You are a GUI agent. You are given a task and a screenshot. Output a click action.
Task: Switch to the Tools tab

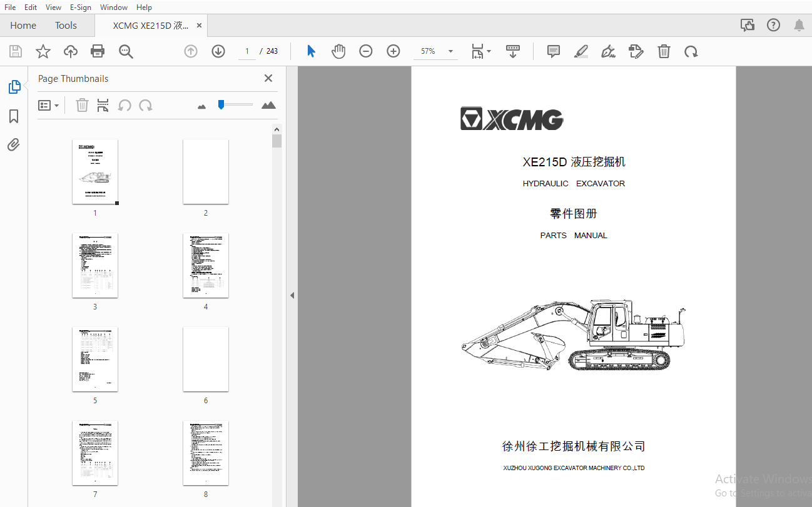tap(66, 26)
